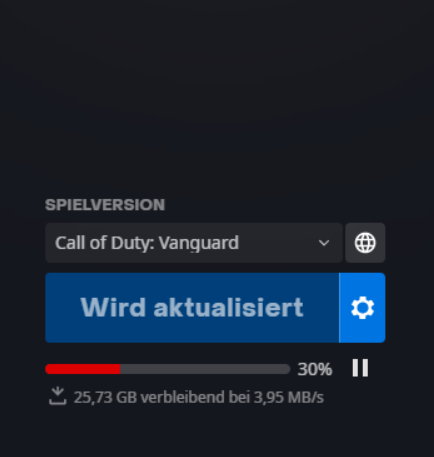Open the region selection globe icon
The height and width of the screenshot is (457, 434).
coord(365,243)
